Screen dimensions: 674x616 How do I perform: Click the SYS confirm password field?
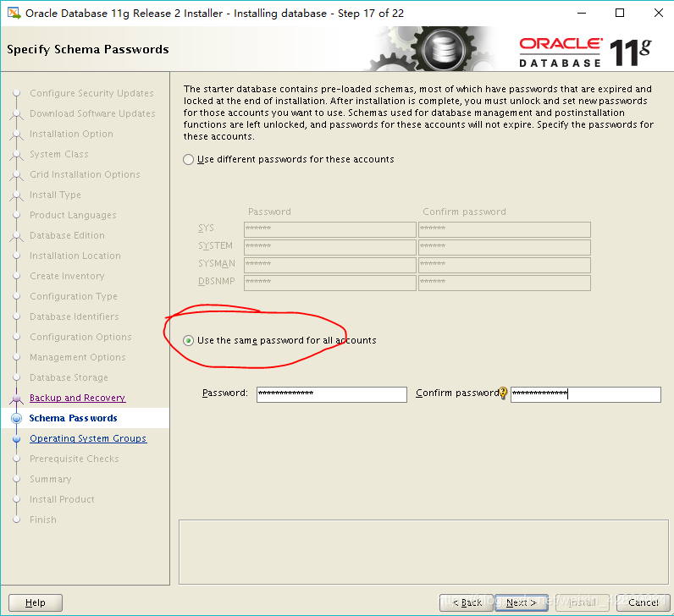(x=505, y=230)
